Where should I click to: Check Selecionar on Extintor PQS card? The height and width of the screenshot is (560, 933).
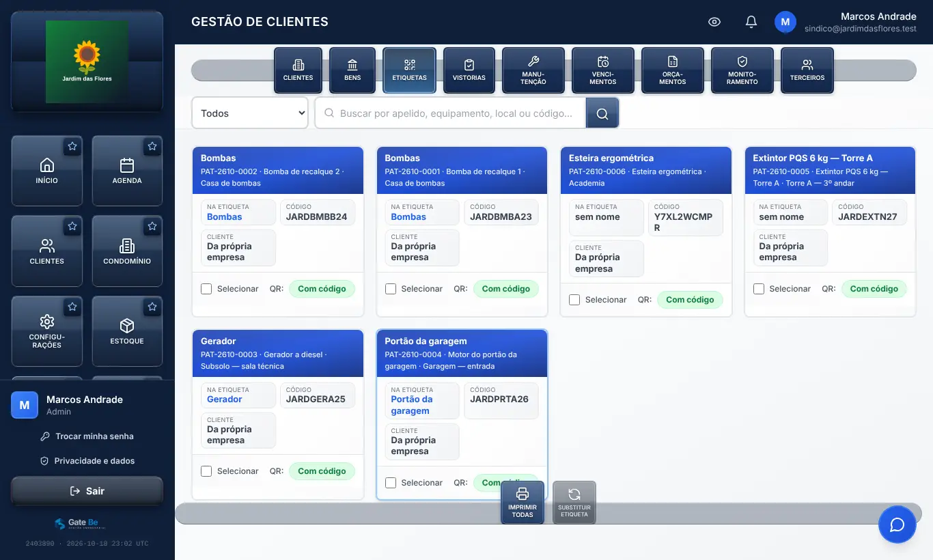pyautogui.click(x=759, y=289)
